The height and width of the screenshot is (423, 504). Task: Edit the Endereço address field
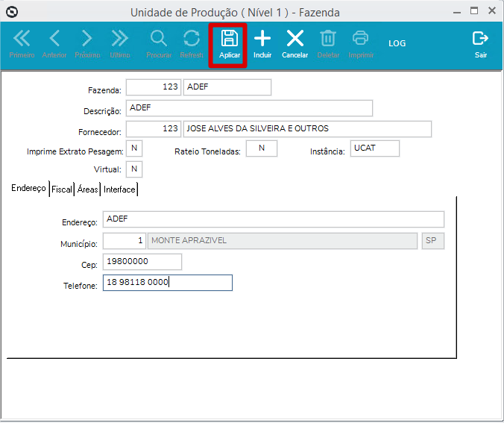(274, 219)
